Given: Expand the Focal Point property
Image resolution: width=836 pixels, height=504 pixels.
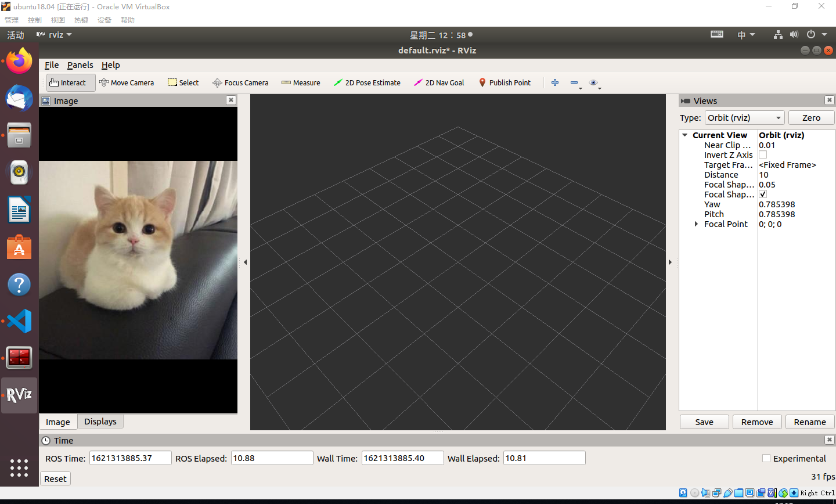Looking at the screenshot, I should [696, 224].
